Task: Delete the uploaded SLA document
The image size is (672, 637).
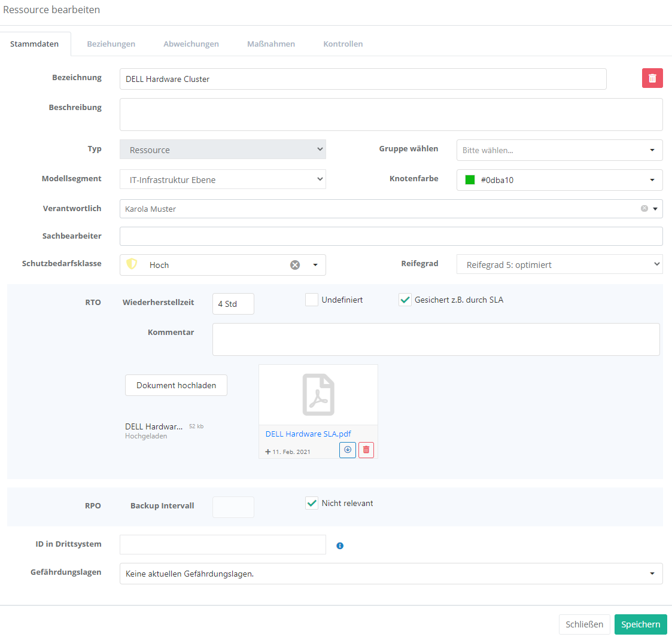Action: pyautogui.click(x=366, y=450)
